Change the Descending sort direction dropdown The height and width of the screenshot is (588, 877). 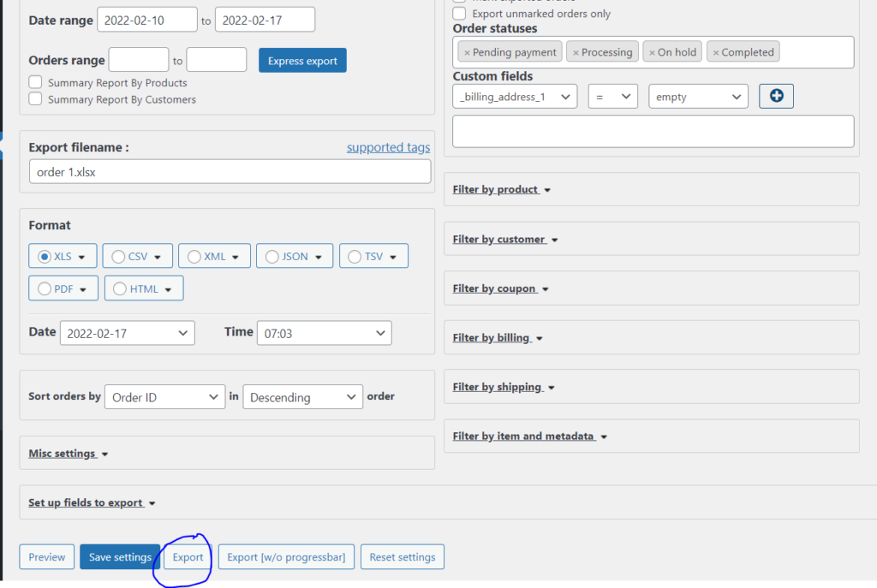302,397
